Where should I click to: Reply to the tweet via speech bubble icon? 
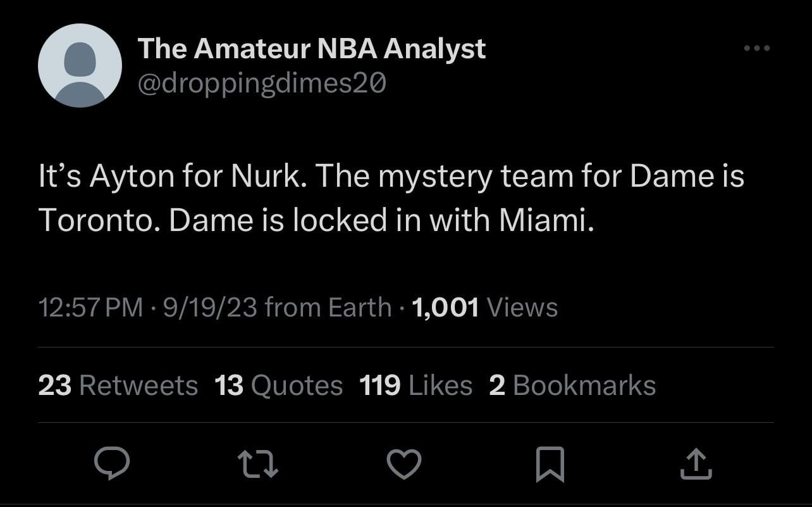click(112, 463)
